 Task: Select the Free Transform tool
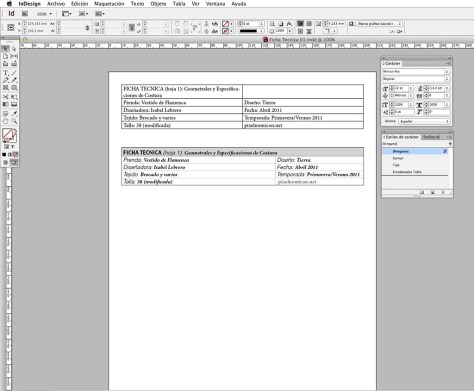(14, 97)
